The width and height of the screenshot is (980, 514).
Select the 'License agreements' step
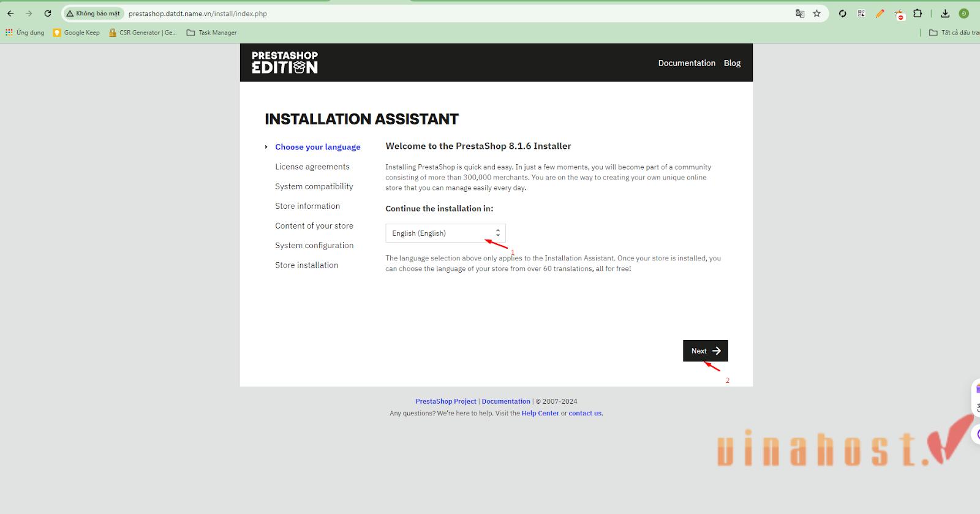point(312,167)
